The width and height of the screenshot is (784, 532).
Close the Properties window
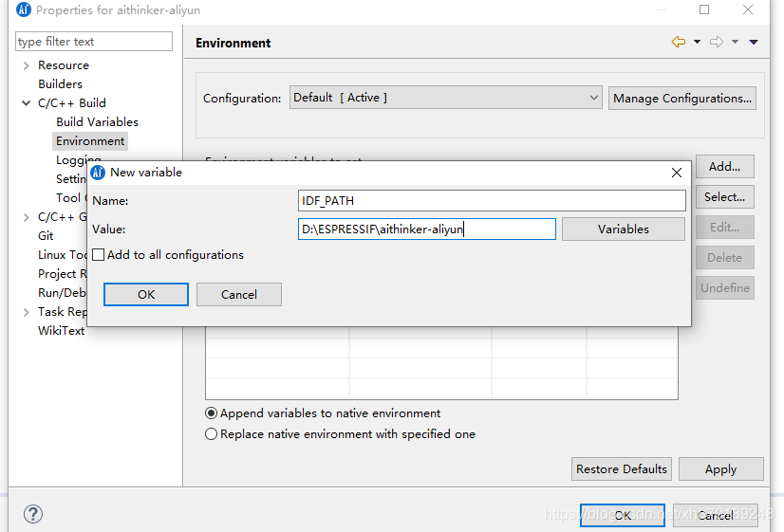point(748,9)
